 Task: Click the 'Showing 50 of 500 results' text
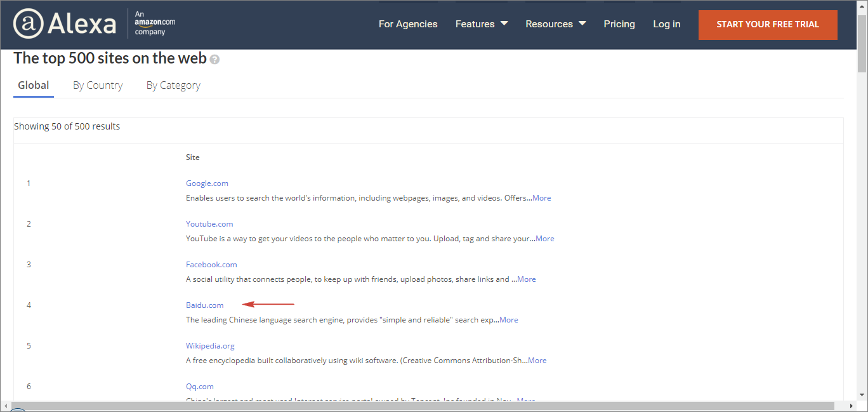(67, 126)
